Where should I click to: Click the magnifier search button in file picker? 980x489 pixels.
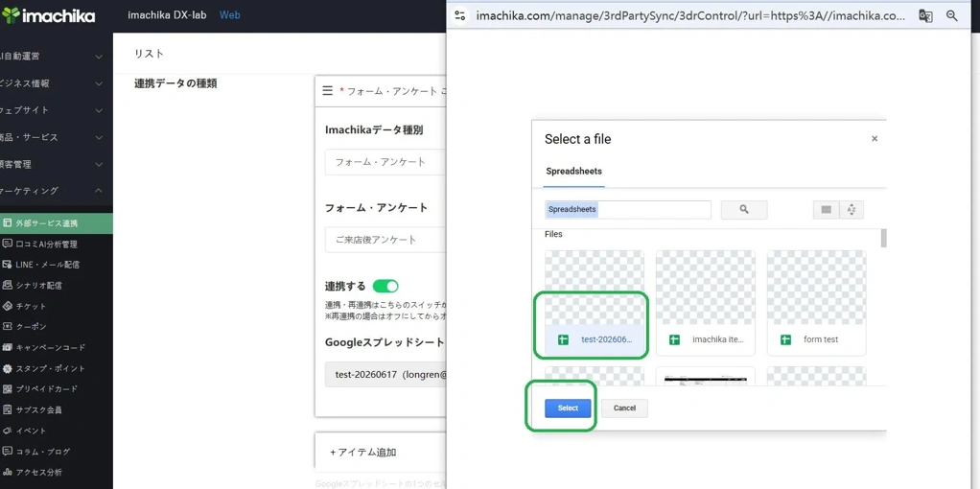[x=744, y=210]
